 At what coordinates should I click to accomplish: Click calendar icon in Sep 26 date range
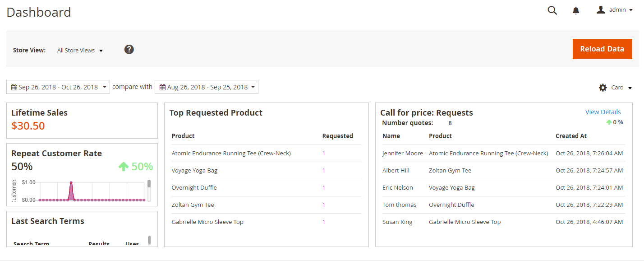click(x=14, y=87)
